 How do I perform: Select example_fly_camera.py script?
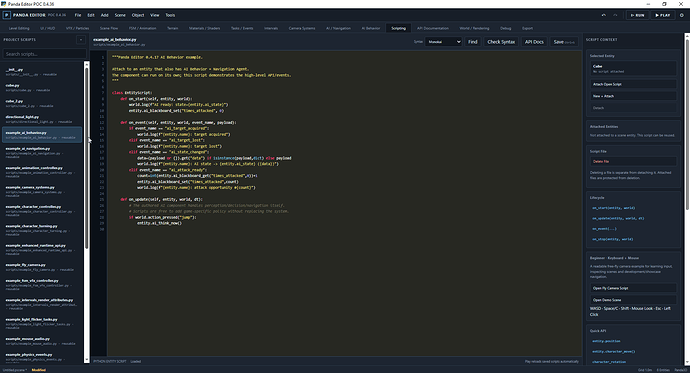[x=42, y=267]
